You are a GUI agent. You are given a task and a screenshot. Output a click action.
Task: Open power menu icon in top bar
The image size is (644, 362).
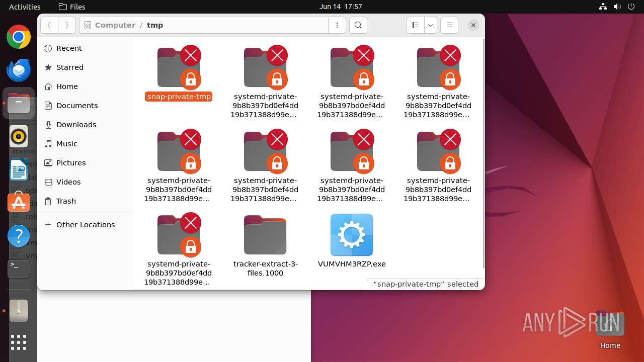click(x=630, y=7)
